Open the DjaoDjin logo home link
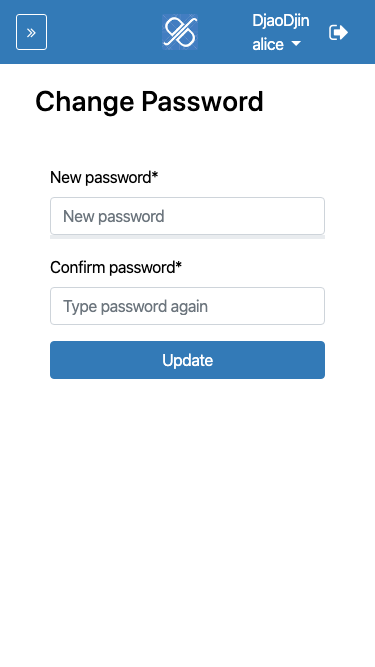The image size is (375, 667). pyautogui.click(x=180, y=32)
